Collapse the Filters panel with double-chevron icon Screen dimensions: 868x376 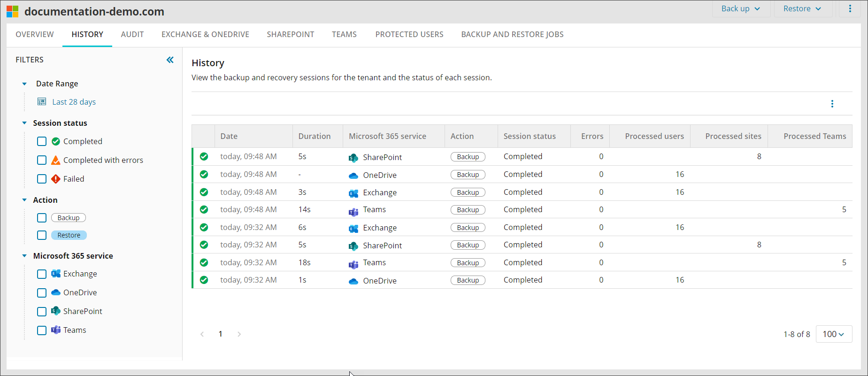click(x=170, y=60)
